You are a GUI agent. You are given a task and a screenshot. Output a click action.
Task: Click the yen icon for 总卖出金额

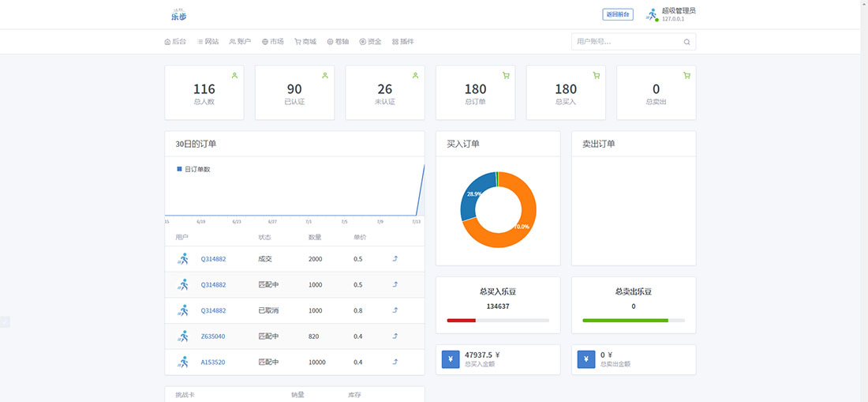pos(586,359)
